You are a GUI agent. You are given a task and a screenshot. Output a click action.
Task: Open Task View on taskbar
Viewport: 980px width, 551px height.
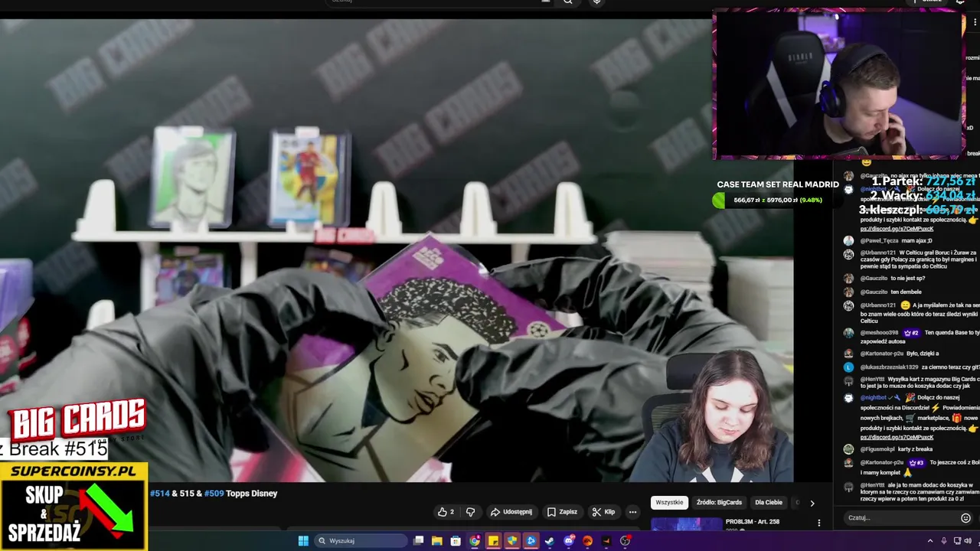(x=419, y=541)
